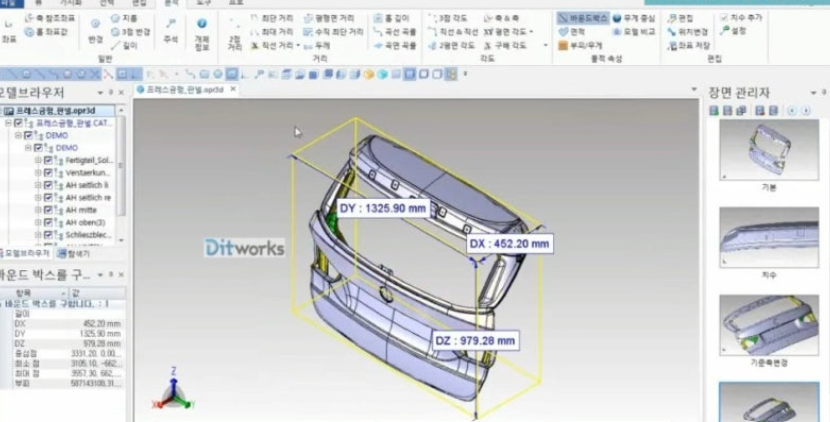The height and width of the screenshot is (422, 830).
Task: Open the 모델브라우저 panel options dropdown
Action: click(101, 93)
